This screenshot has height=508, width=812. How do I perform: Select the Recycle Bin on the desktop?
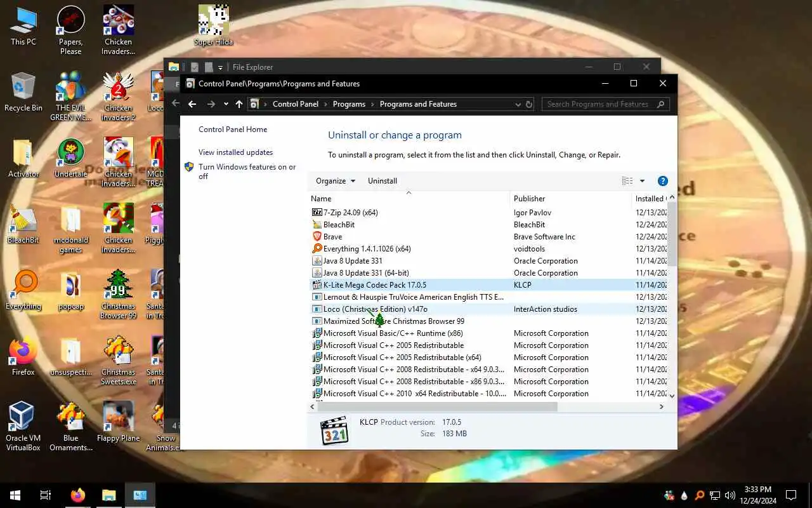[23, 93]
